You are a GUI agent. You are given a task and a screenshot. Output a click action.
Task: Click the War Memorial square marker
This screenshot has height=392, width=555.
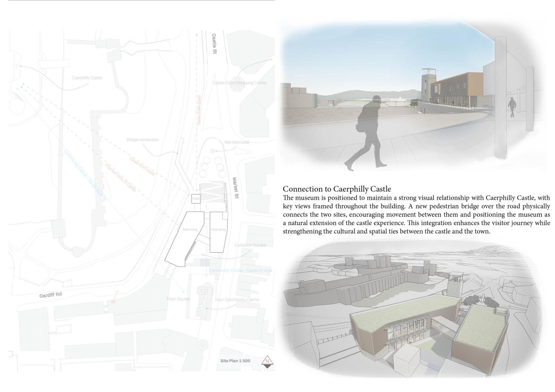(x=213, y=151)
